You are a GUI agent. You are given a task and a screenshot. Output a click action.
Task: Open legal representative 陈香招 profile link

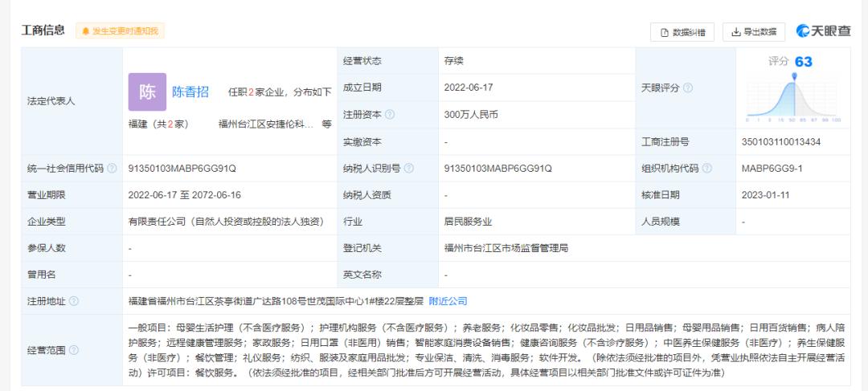pyautogui.click(x=190, y=92)
